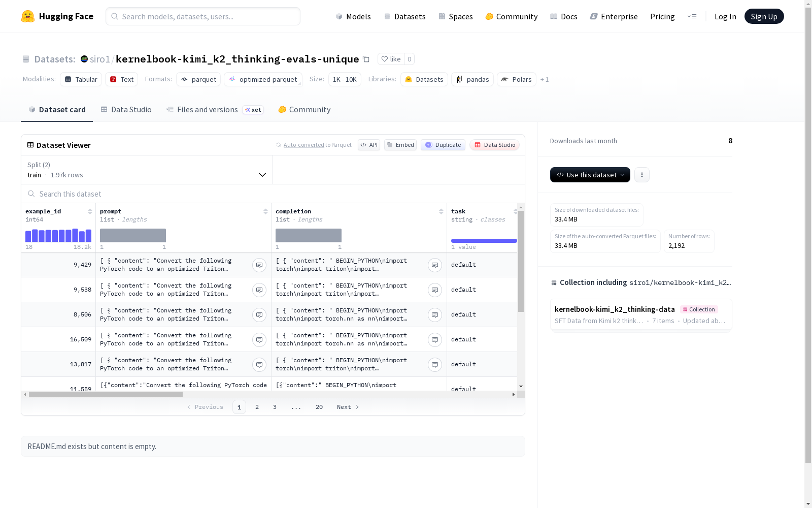Switch to the Dataset card tab
The width and height of the screenshot is (812, 508).
pos(57,110)
